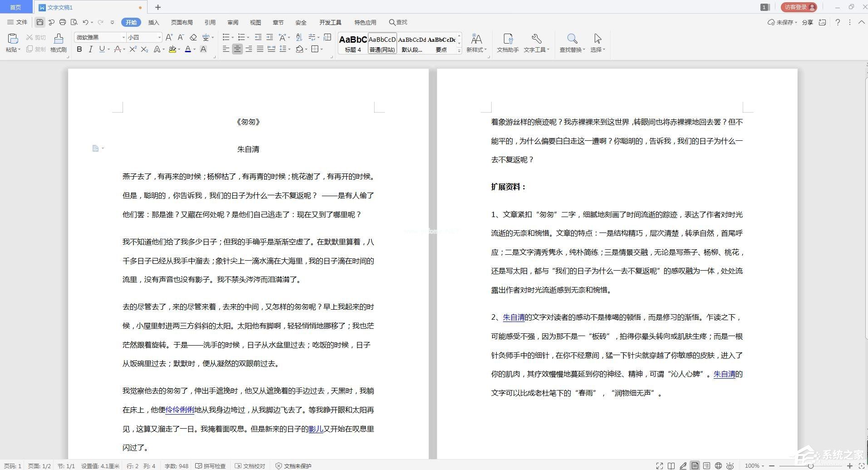This screenshot has height=470, width=868.
Task: Increase font size with A+ icon
Action: (169, 37)
